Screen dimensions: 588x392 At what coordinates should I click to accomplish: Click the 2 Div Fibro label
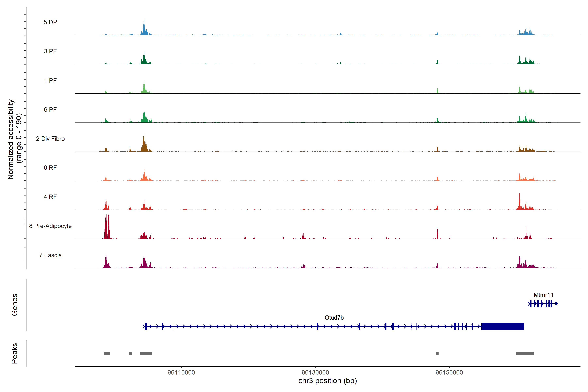coord(50,139)
